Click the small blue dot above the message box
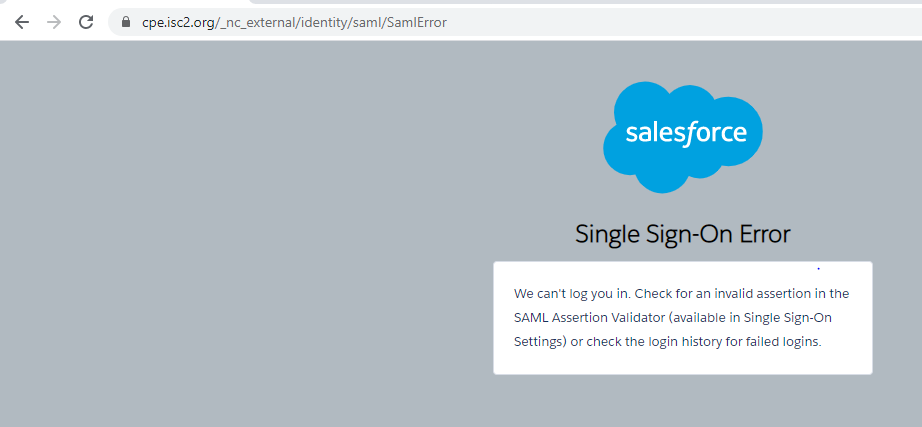The width and height of the screenshot is (922, 427). [x=818, y=268]
